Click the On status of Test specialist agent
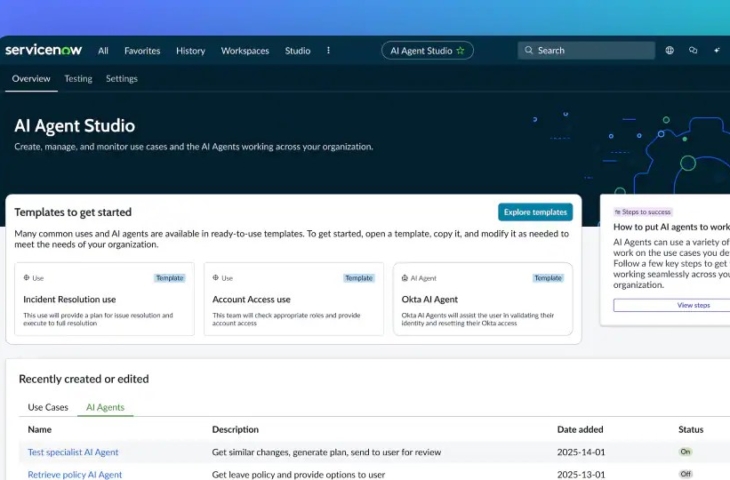 tap(685, 452)
